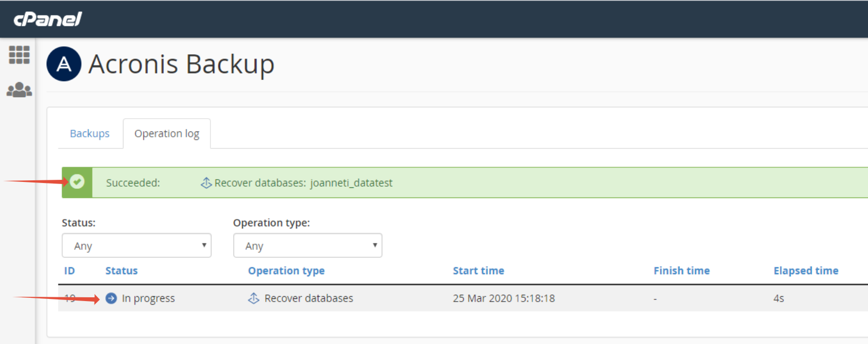Sort by the Status column header
The width and height of the screenshot is (868, 344).
[121, 271]
